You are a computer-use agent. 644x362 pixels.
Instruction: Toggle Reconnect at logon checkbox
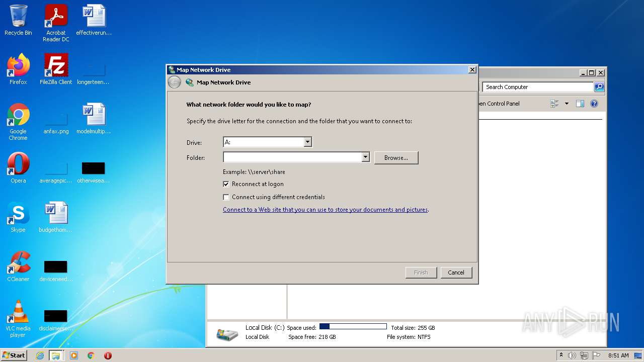pyautogui.click(x=226, y=184)
